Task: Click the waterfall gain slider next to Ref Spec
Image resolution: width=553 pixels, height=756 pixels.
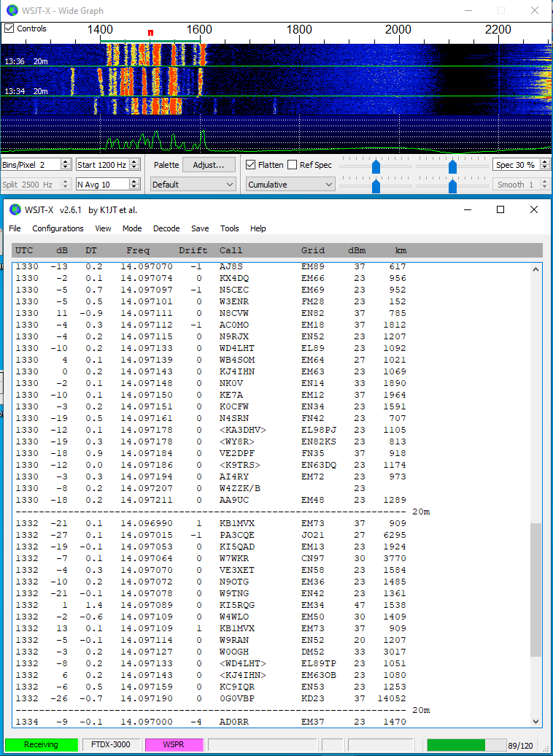Action: [376, 166]
